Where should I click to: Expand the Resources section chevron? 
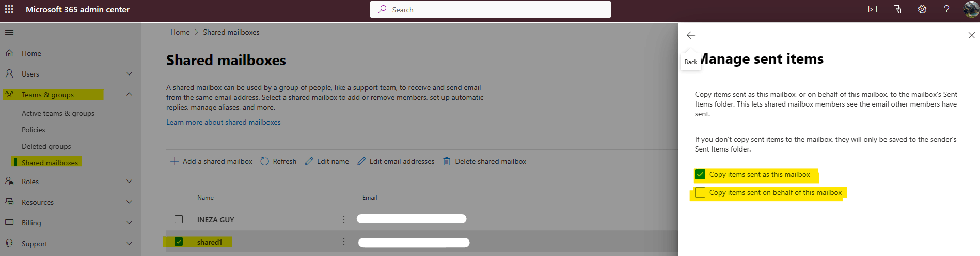[x=129, y=202]
